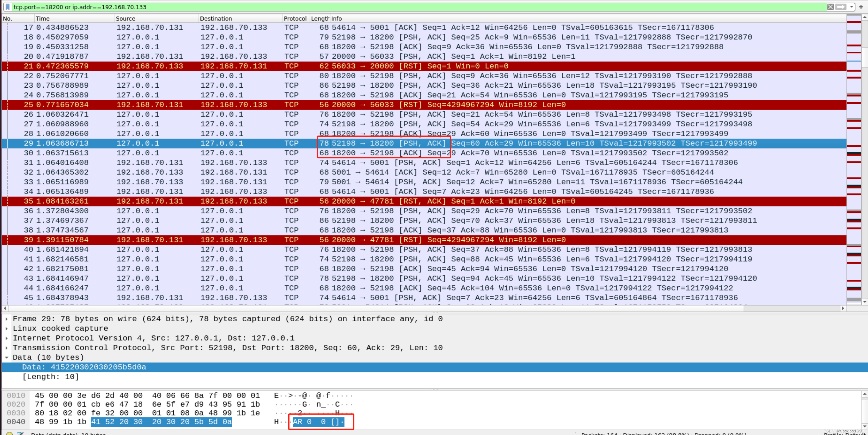Apply the display filter arrow button
Viewport: 868px width, 435px height.
coord(841,7)
